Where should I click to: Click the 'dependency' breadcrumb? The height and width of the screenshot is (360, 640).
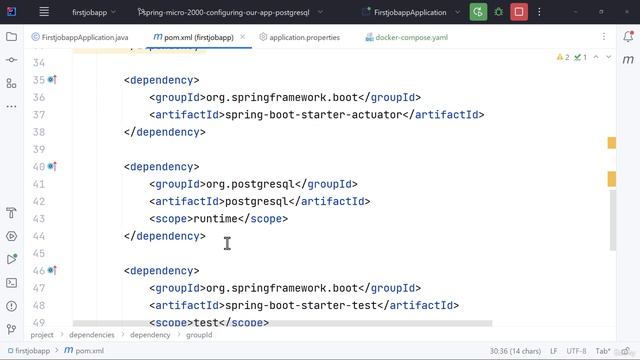pyautogui.click(x=150, y=335)
